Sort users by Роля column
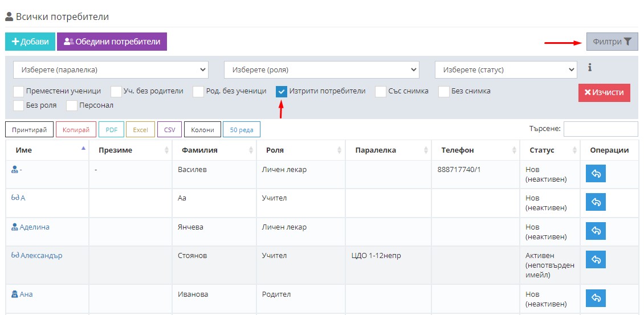This screenshot has height=315, width=644. (300, 150)
